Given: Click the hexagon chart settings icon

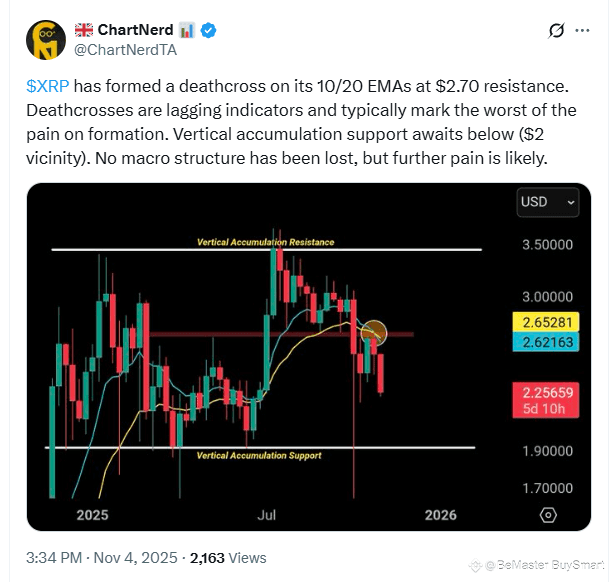Looking at the screenshot, I should point(548,515).
